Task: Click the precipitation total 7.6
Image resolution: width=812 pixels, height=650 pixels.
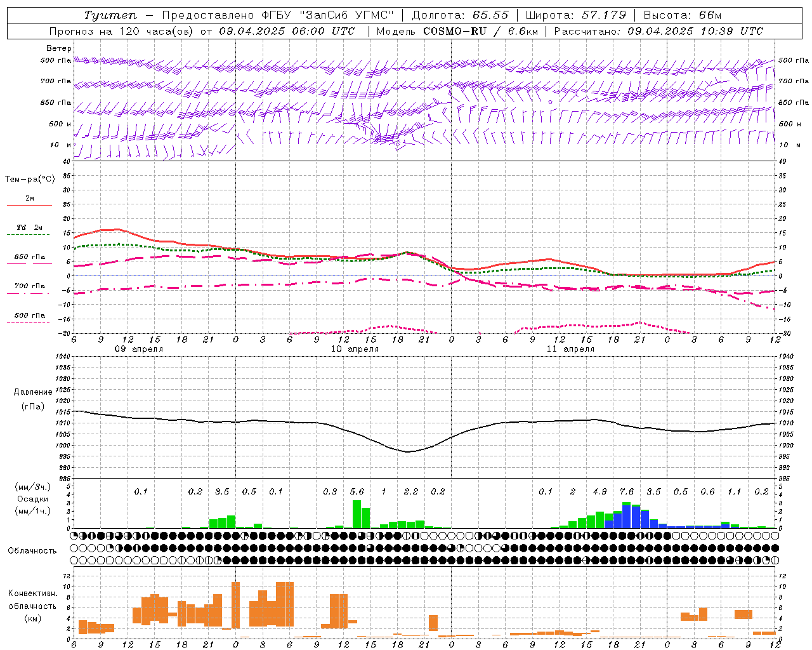Action: pyautogui.click(x=627, y=492)
